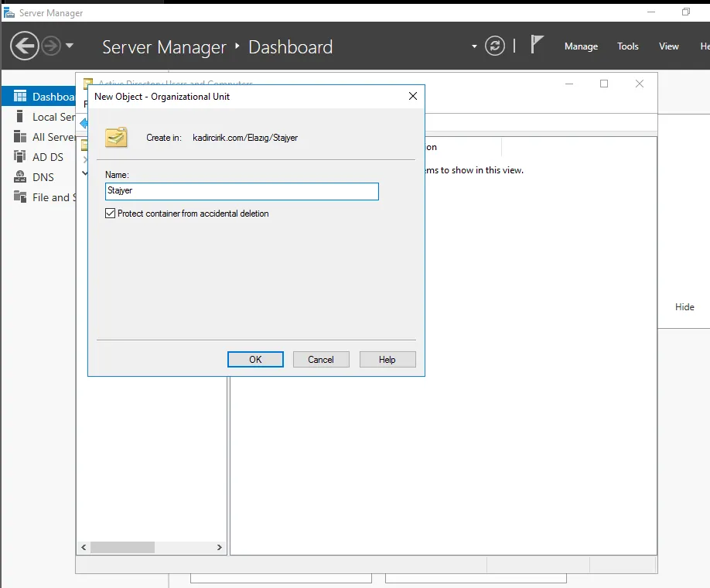Viewport: 710px width, 588px height.
Task: Open navigation history dropdown next to arrows
Action: click(70, 46)
